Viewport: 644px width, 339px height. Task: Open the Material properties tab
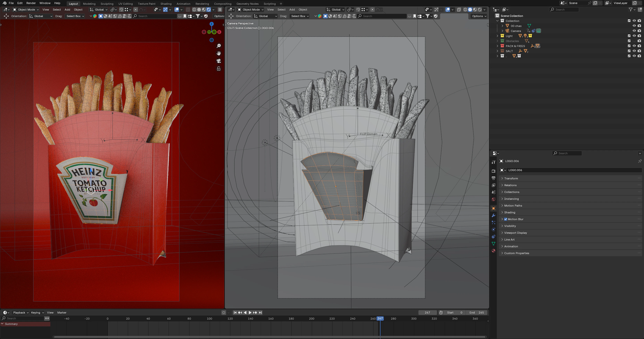pos(493,251)
